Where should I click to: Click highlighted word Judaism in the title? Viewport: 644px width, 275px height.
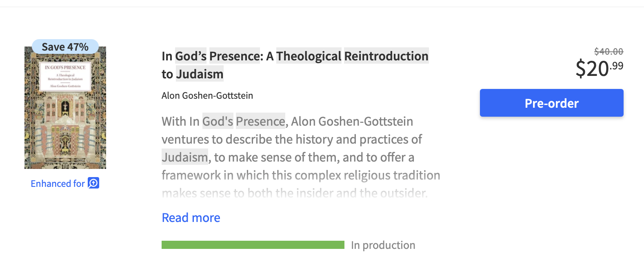(200, 74)
